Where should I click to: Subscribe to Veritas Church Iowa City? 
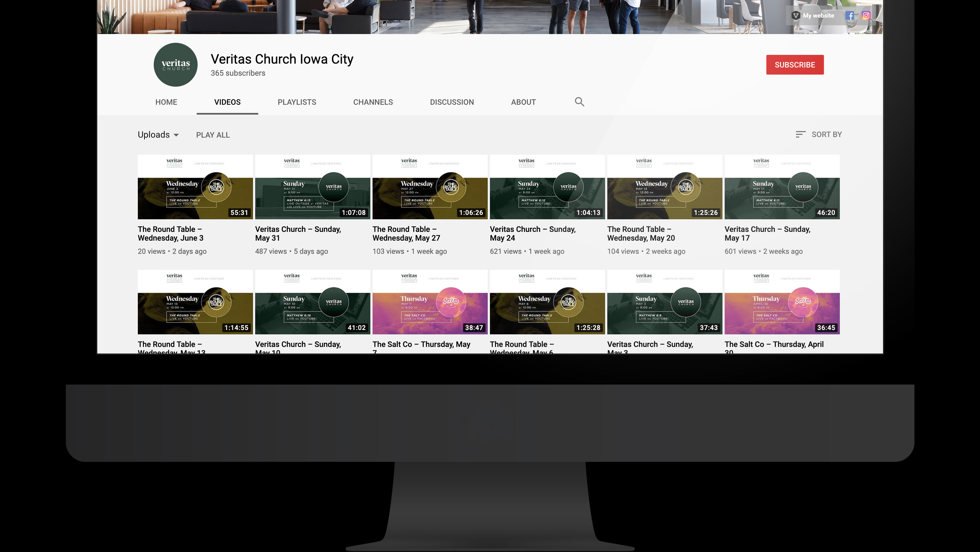pyautogui.click(x=795, y=65)
